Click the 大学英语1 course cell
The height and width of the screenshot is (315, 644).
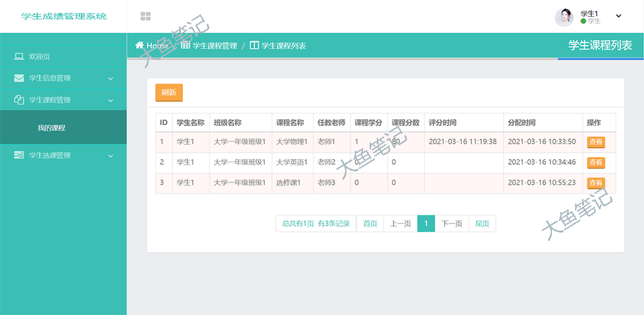[x=292, y=162]
